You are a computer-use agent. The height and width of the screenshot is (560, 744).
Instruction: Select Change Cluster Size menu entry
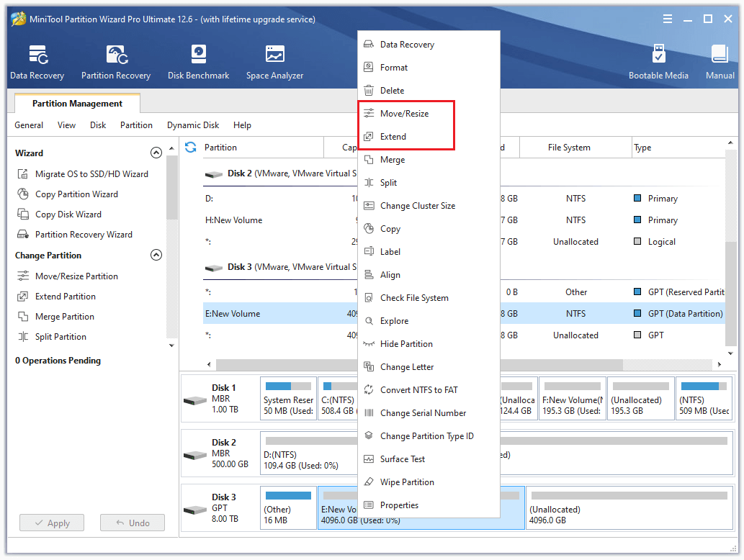pyautogui.click(x=429, y=206)
